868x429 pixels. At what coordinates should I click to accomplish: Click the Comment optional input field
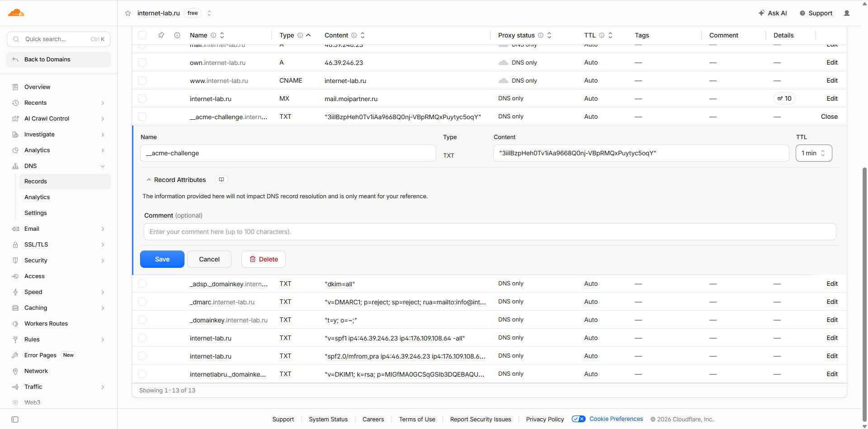[x=490, y=232]
